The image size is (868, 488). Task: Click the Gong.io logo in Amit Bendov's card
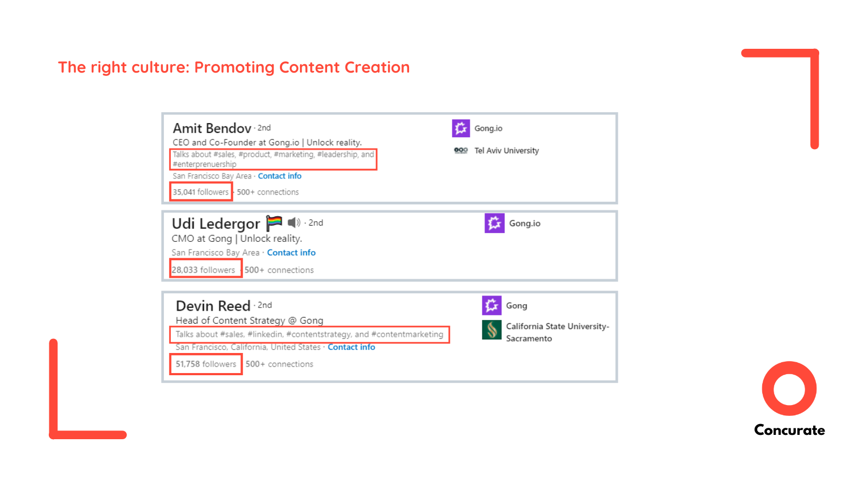coord(461,129)
